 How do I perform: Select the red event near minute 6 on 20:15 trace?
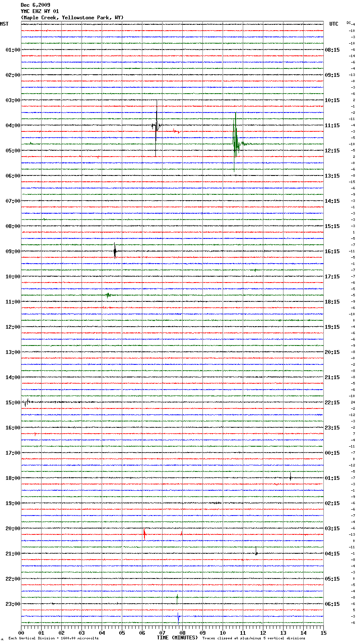point(144,534)
